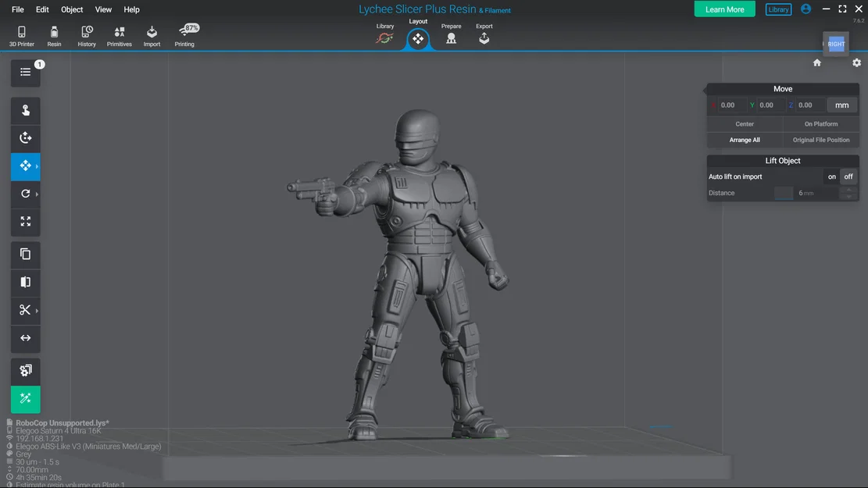Open the 3D Printer settings
Screen dimensions: 868x488
[22, 36]
